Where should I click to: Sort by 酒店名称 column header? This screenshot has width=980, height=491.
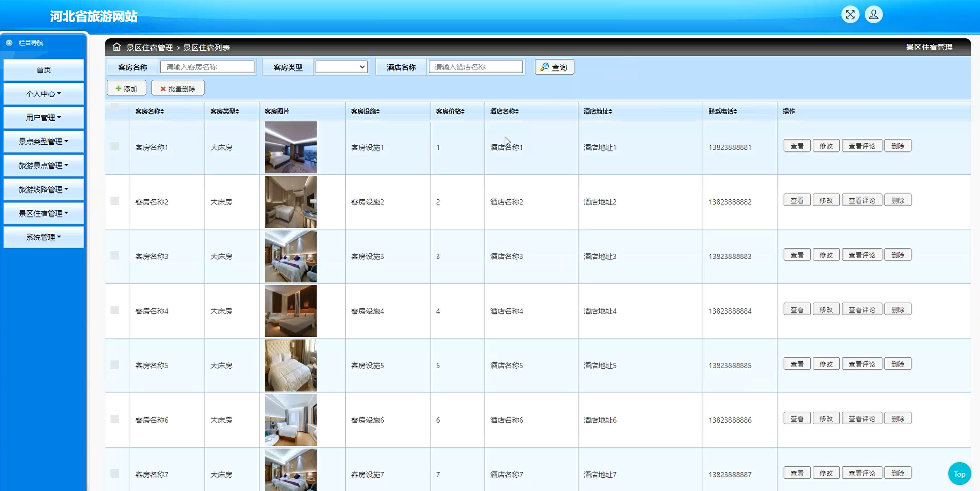pos(505,111)
